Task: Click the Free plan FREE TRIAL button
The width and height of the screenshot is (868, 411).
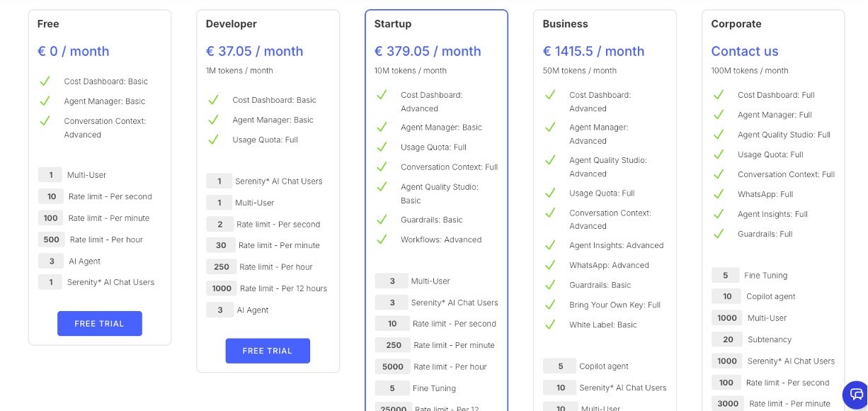Action: click(99, 323)
